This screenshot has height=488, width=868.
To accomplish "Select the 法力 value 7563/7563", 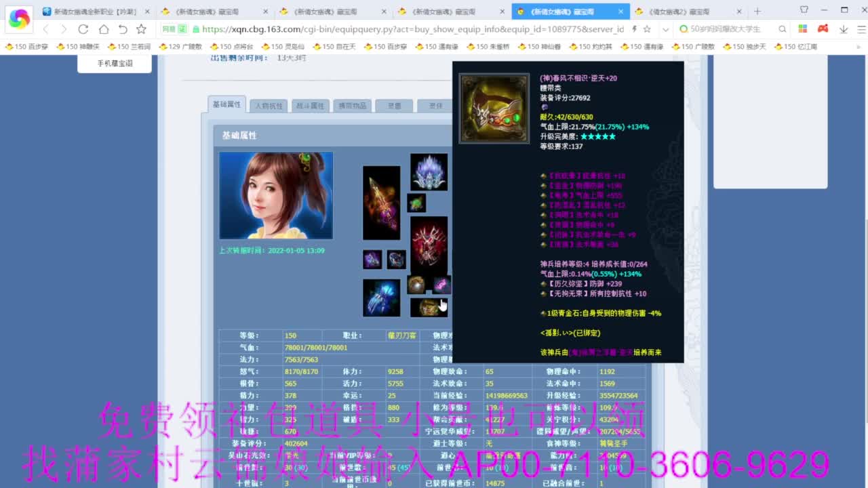I will [x=301, y=360].
